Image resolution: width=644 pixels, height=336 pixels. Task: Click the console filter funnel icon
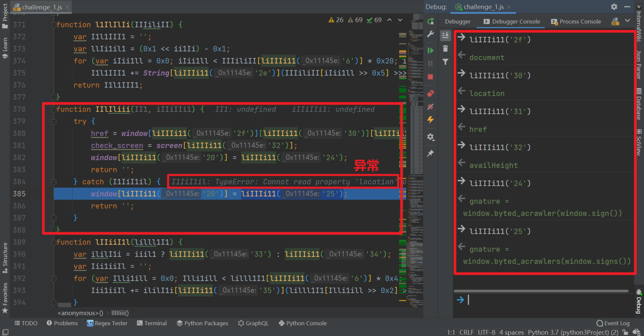click(x=445, y=62)
